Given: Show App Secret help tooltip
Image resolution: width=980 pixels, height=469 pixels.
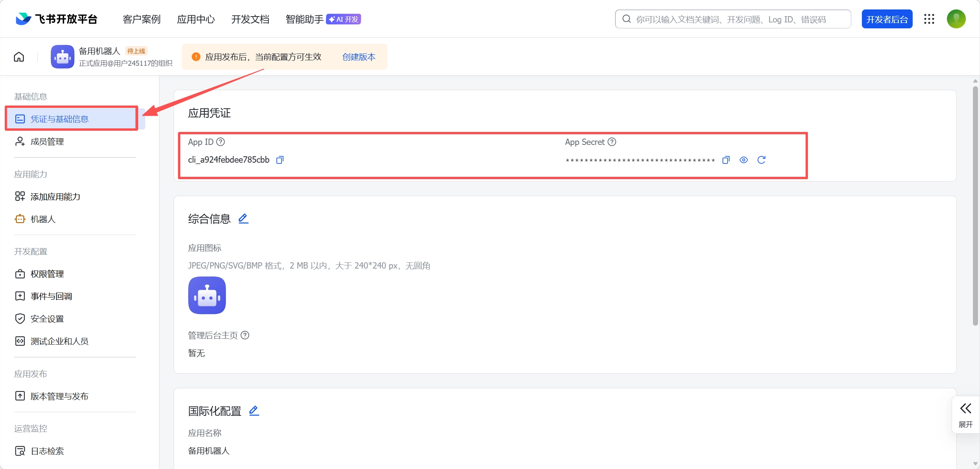Looking at the screenshot, I should point(612,142).
